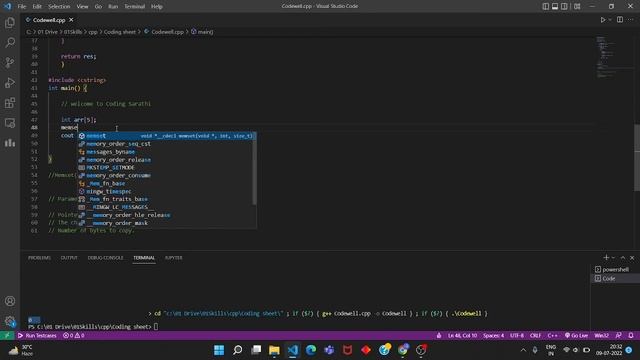Select the Codewell.cpp editor tab

coord(49,20)
